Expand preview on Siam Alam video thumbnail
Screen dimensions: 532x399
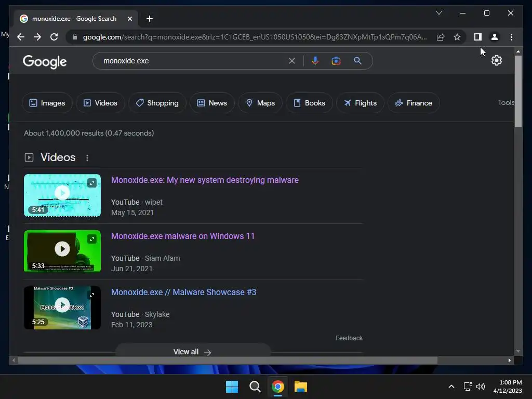(91, 239)
